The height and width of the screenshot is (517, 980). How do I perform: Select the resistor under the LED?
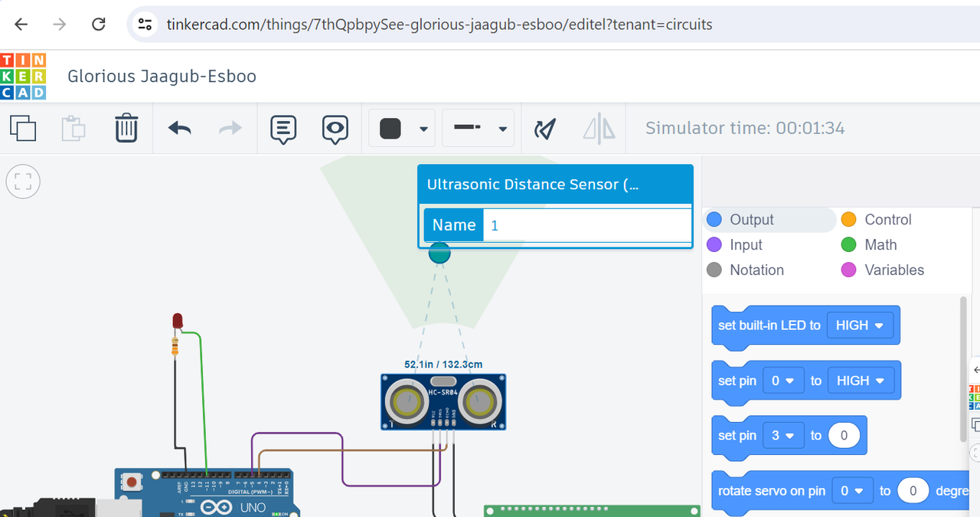tap(177, 347)
